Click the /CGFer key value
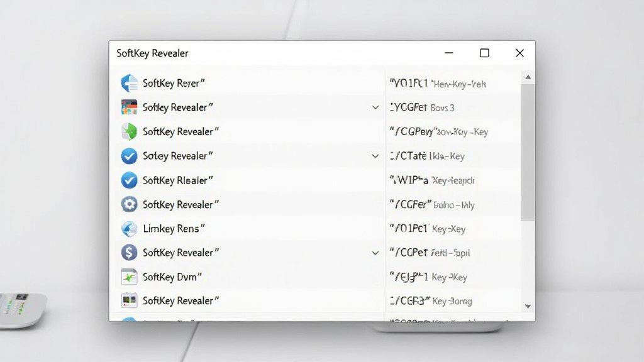The height and width of the screenshot is (362, 644). point(432,204)
